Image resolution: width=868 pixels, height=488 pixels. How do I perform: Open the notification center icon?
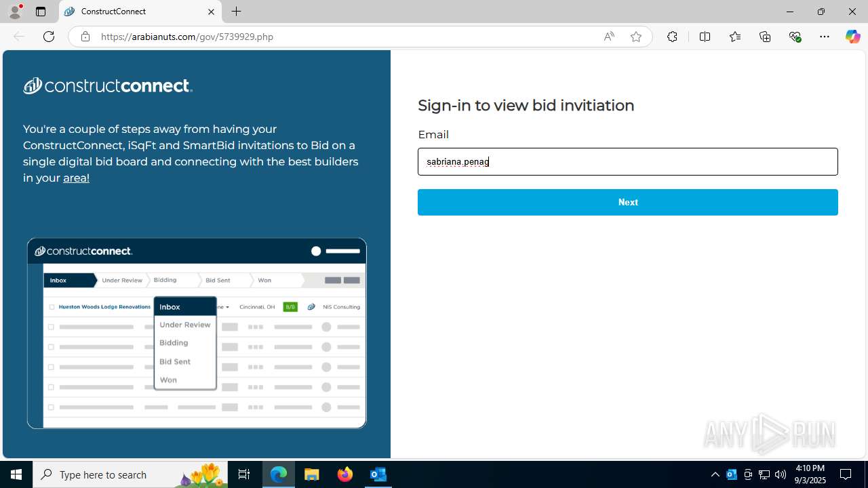pos(846,474)
